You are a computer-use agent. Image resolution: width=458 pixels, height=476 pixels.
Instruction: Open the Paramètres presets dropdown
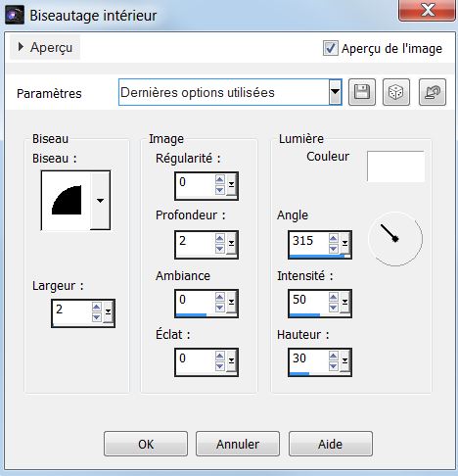(335, 92)
